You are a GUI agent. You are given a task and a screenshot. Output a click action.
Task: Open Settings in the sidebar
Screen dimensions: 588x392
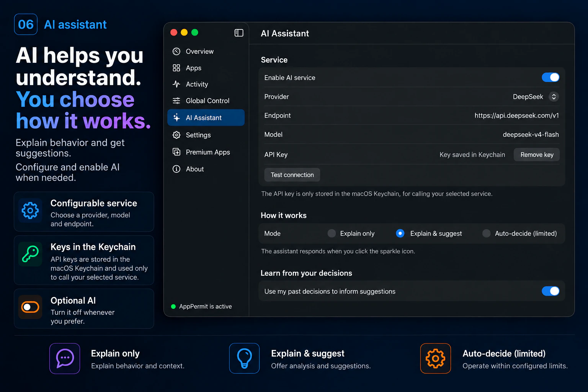pyautogui.click(x=206, y=135)
